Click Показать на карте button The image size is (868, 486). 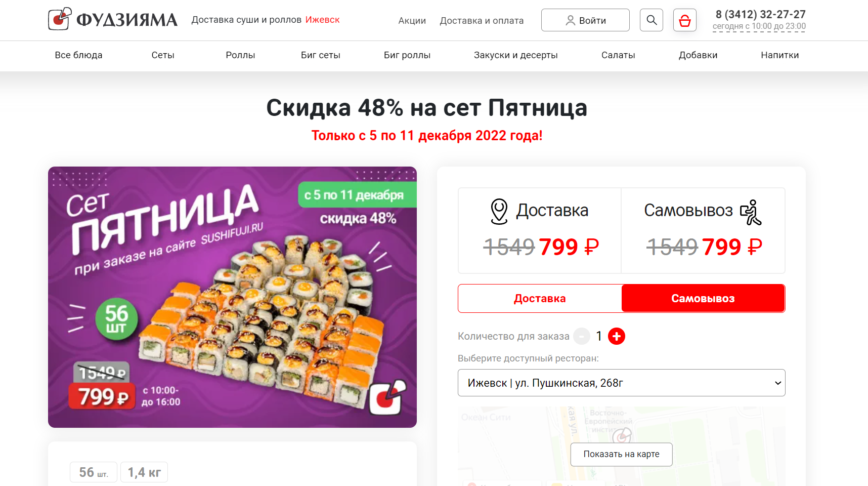(622, 454)
